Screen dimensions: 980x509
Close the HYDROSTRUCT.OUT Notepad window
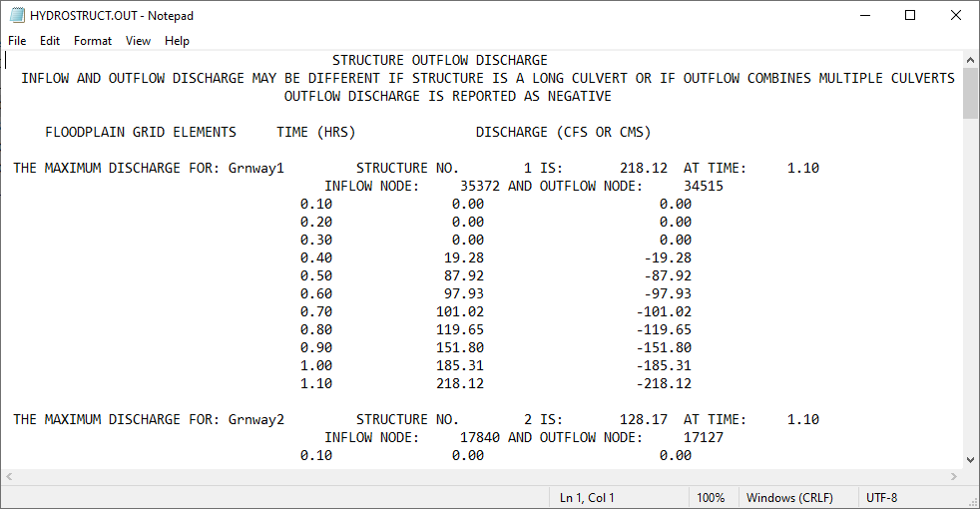(956, 16)
